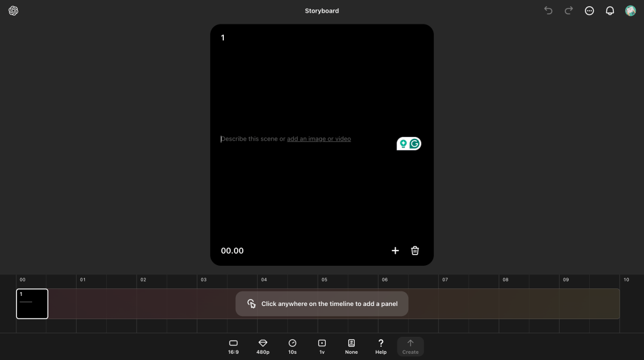Redo the last action
This screenshot has height=360, width=644.
tap(569, 11)
